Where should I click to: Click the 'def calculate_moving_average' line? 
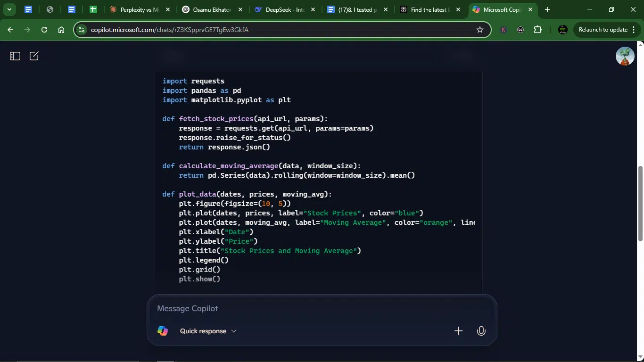(x=262, y=166)
